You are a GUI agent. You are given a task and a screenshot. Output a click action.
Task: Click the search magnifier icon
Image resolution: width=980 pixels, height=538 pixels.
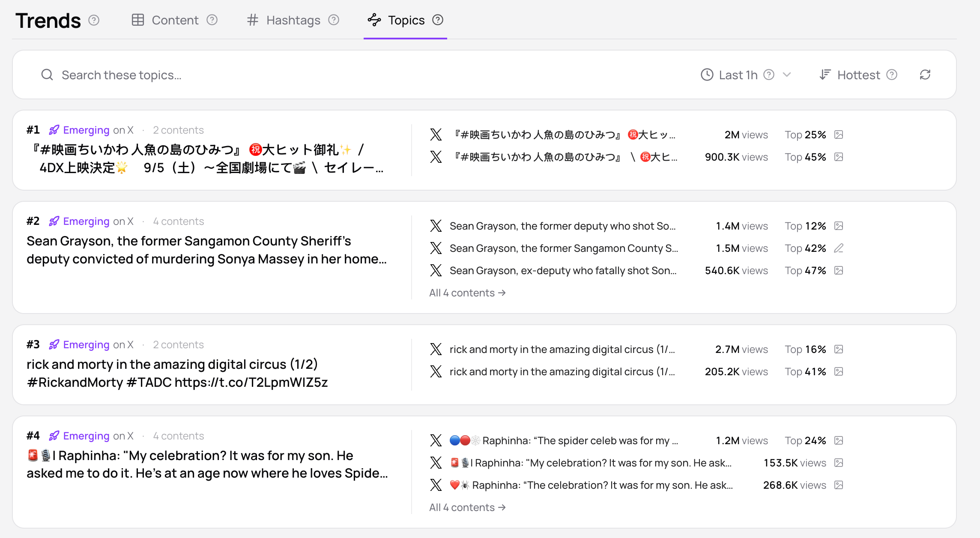click(x=47, y=75)
